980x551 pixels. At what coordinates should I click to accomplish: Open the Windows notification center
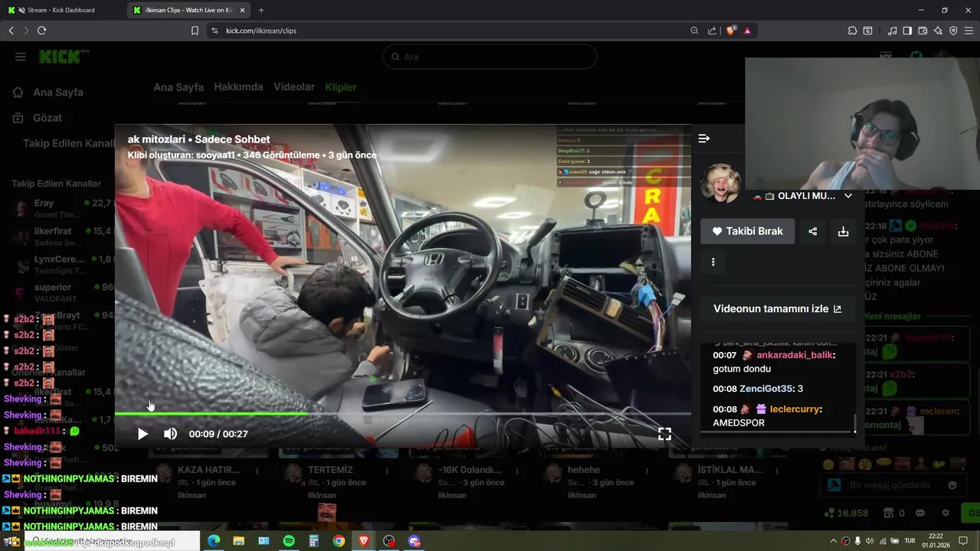[x=963, y=541]
